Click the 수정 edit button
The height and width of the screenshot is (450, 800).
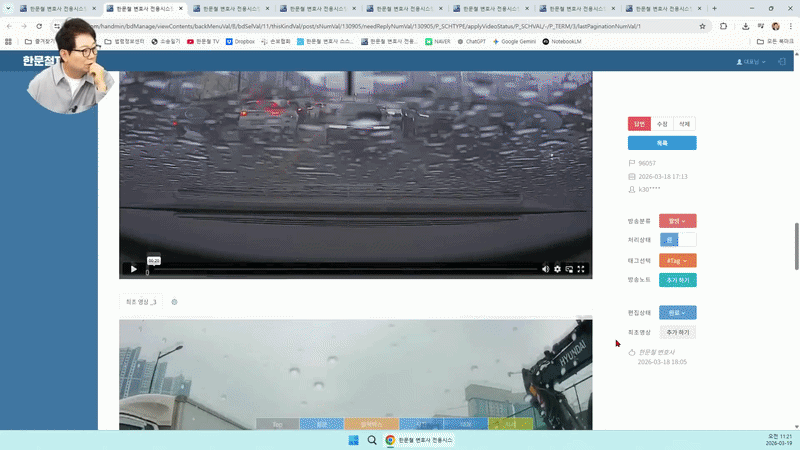point(662,124)
